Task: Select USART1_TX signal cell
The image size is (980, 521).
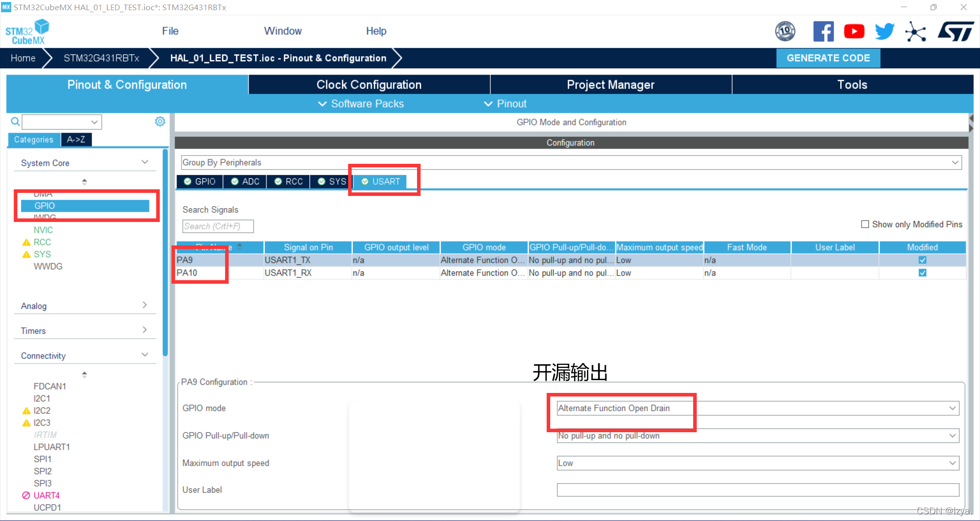Action: coord(308,260)
